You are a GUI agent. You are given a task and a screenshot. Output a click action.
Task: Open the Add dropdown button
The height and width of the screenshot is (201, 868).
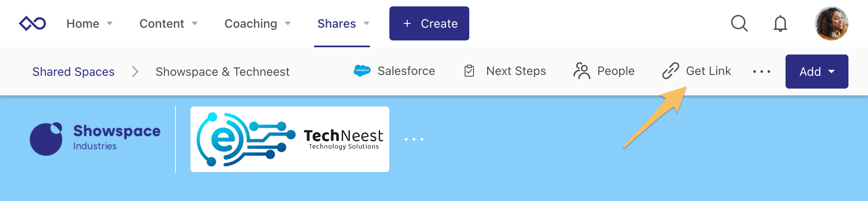click(817, 72)
